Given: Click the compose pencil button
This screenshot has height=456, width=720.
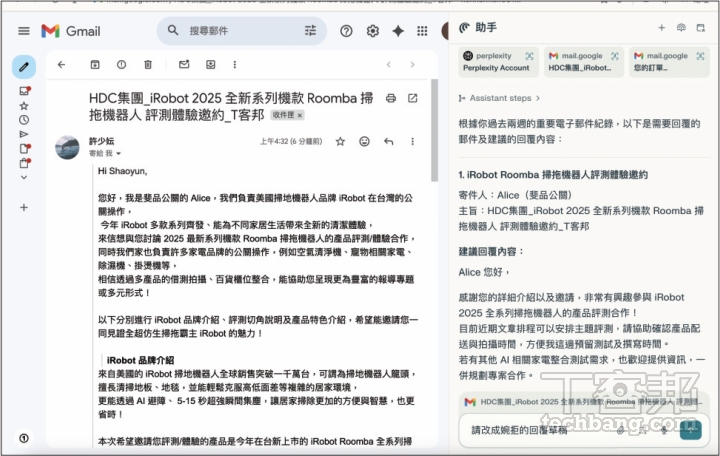Looking at the screenshot, I should click(x=24, y=67).
